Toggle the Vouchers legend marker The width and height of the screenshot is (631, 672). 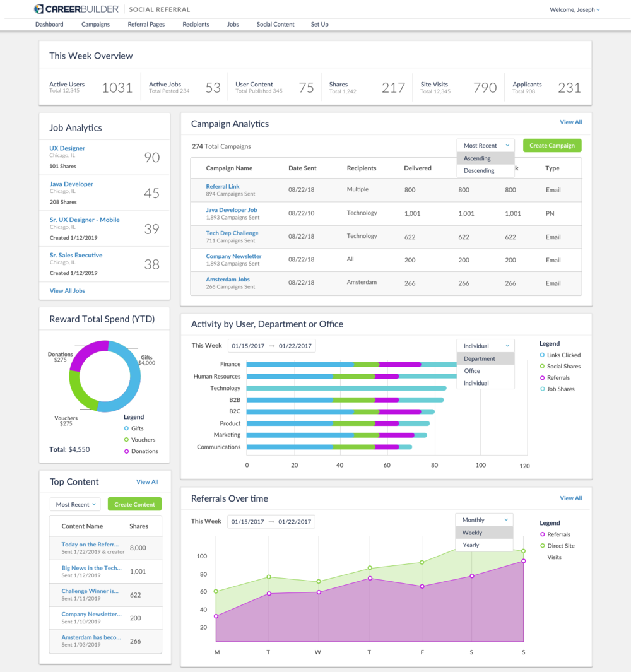[126, 440]
